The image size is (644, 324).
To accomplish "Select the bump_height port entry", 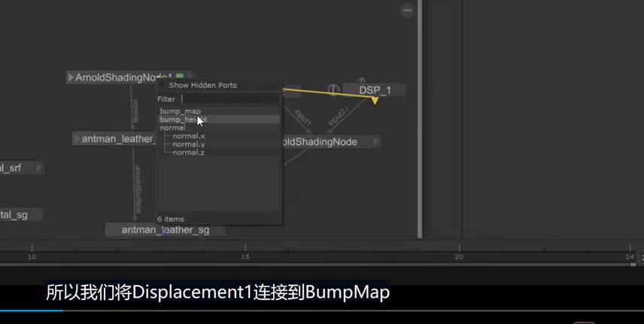I will pyautogui.click(x=181, y=120).
